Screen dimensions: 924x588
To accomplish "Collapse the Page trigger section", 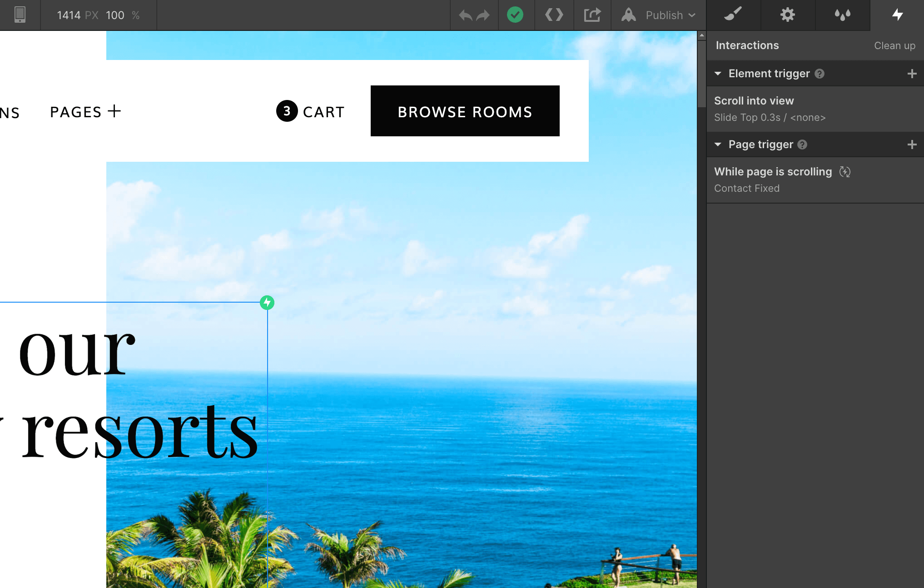I will (x=718, y=145).
